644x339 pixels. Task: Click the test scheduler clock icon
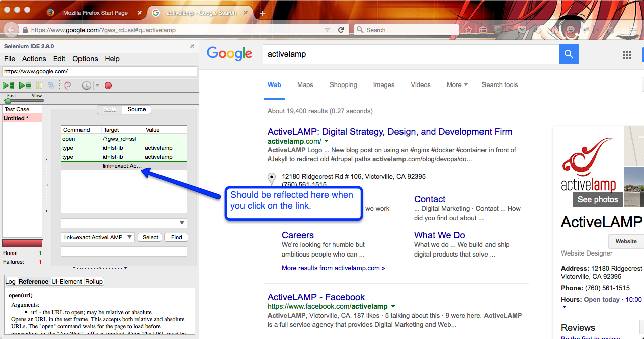(87, 86)
